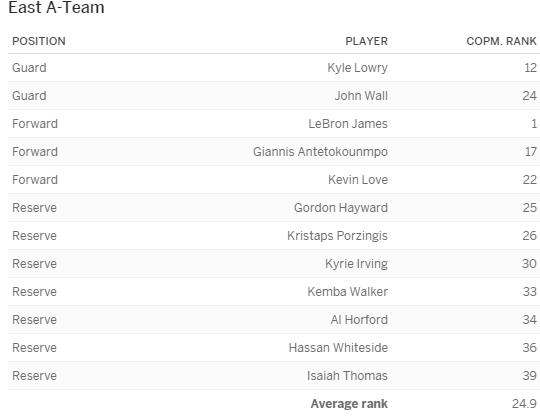The image size is (540, 417).
Task: Click LeBron James player cell
Action: [x=348, y=124]
